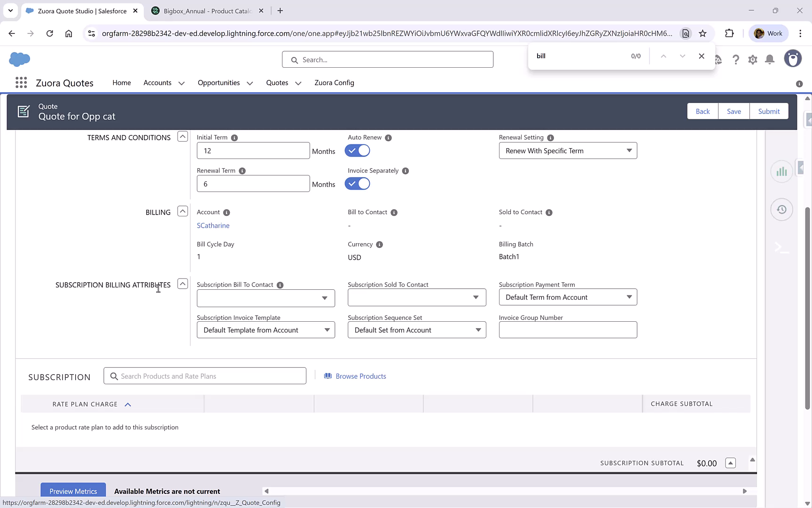Open the Notifications bell icon
The width and height of the screenshot is (812, 508).
(770, 59)
